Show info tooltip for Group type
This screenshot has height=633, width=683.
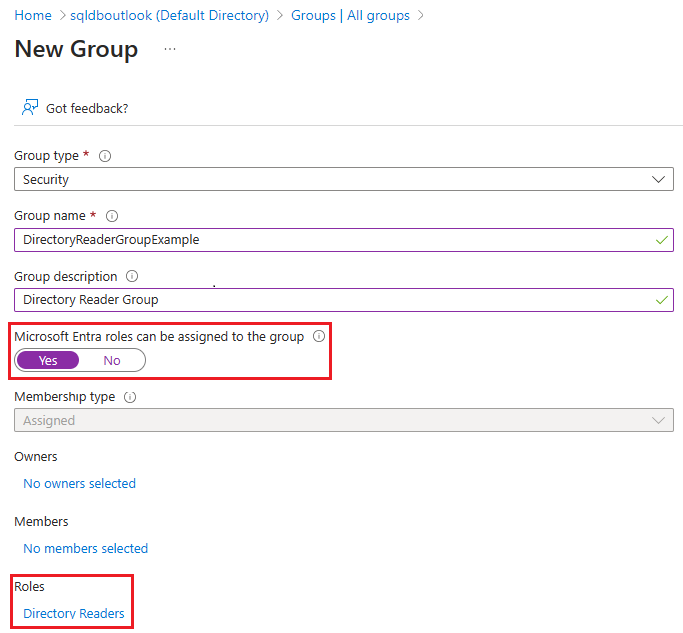coord(105,156)
